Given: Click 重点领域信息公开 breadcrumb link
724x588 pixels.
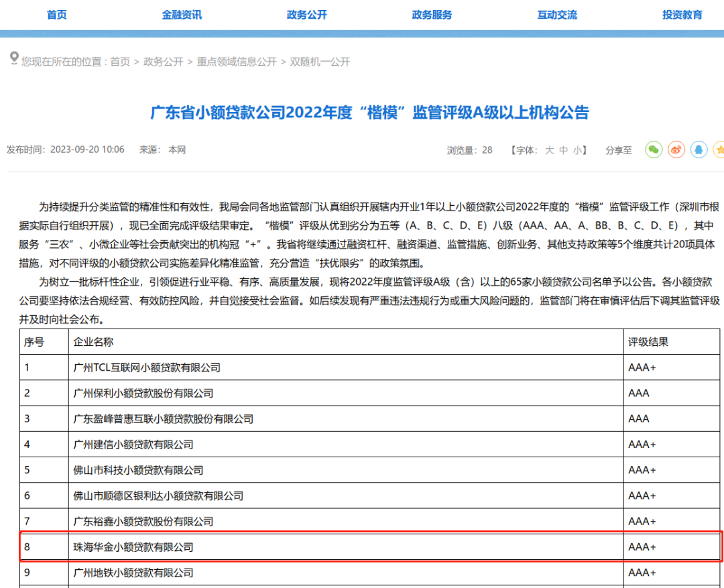Looking at the screenshot, I should pyautogui.click(x=237, y=62).
